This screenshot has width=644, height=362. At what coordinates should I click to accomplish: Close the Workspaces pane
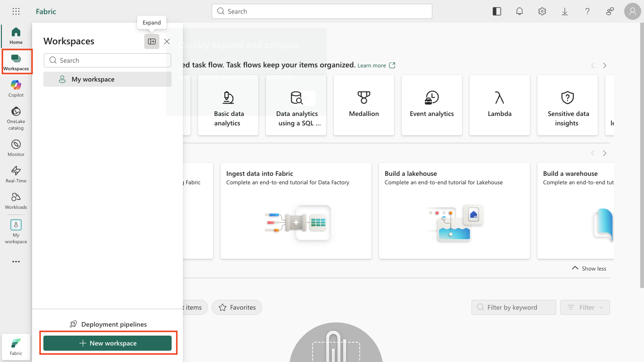(167, 41)
